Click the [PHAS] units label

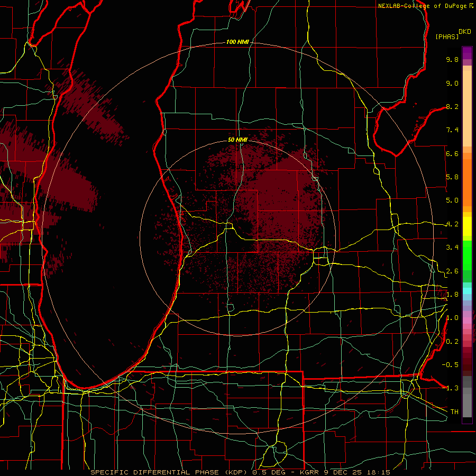[447, 36]
